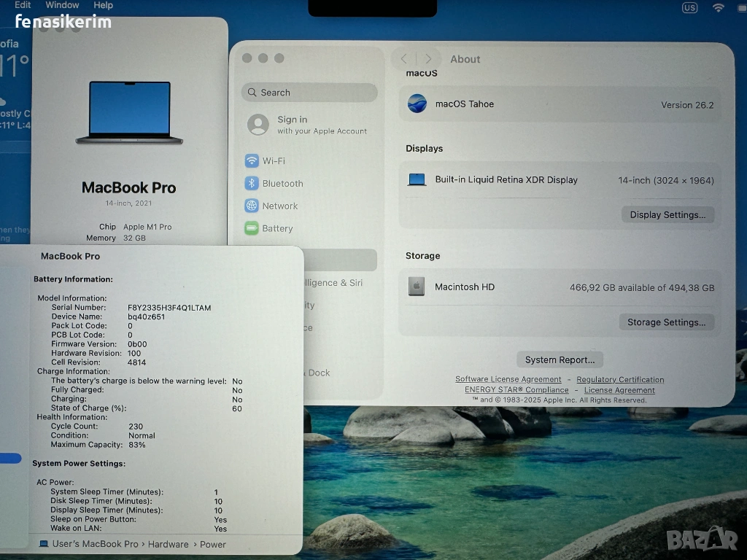
Task: Open the Software License Agreement link
Action: click(508, 379)
